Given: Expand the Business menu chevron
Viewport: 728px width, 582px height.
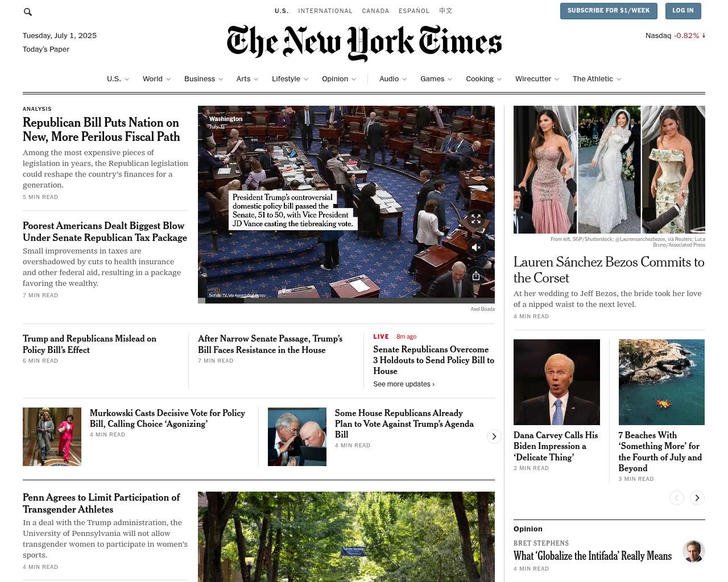Looking at the screenshot, I should pyautogui.click(x=221, y=79).
